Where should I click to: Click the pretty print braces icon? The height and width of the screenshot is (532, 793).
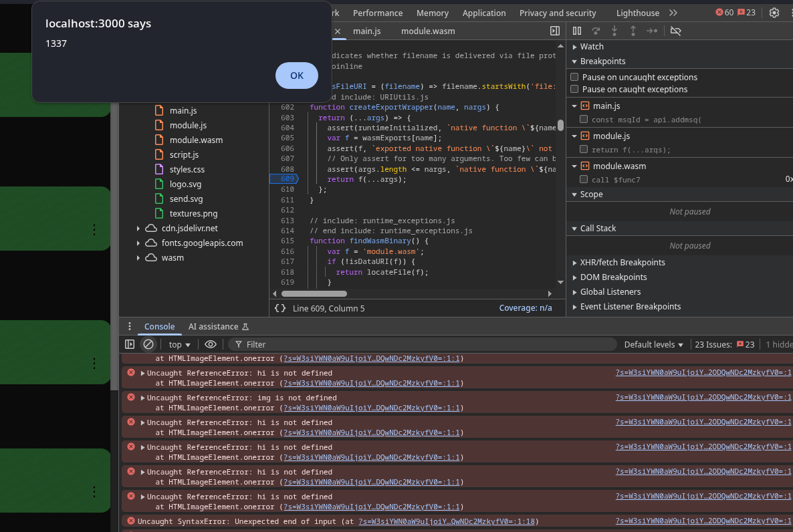(279, 308)
